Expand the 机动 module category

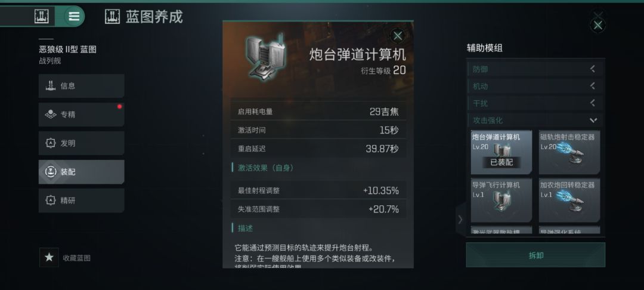coord(535,87)
